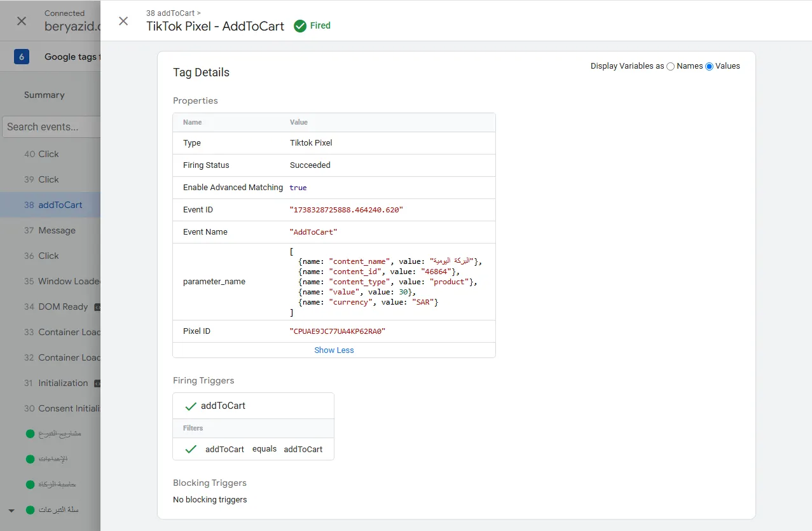Click Show Less to collapse properties
This screenshot has height=531, width=812.
(x=334, y=350)
